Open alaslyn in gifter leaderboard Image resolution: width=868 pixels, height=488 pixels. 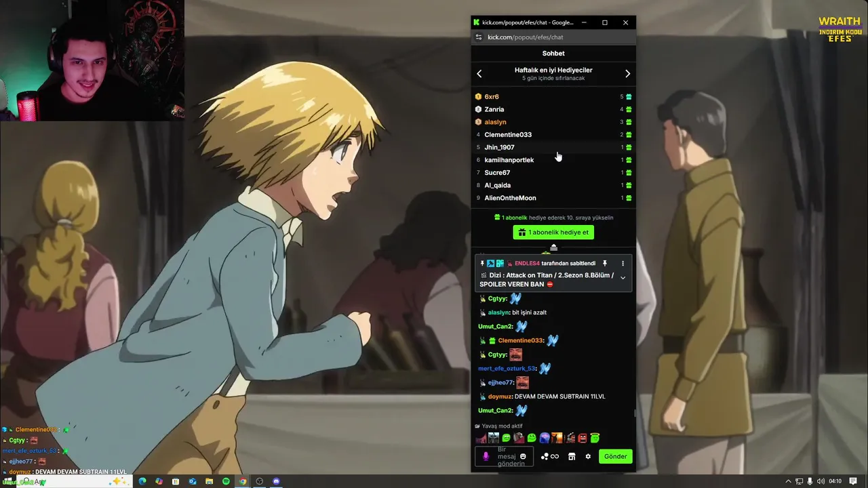coord(553,122)
